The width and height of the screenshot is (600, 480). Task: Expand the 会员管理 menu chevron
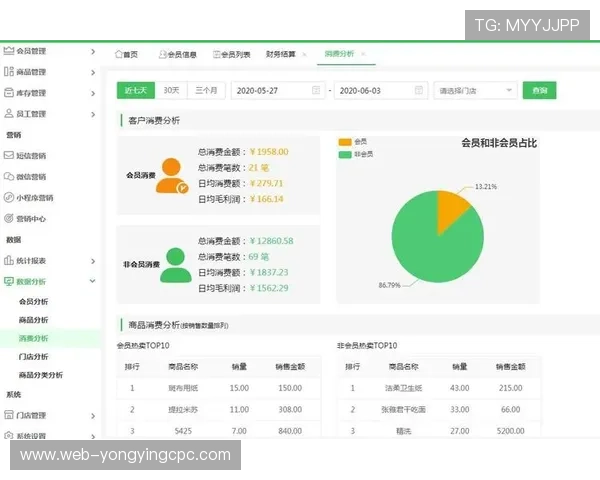coord(93,51)
